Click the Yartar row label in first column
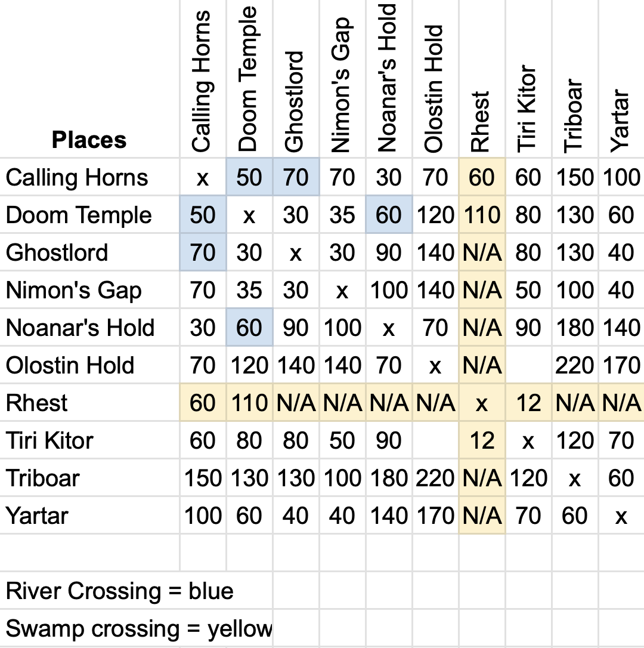 tap(37, 516)
